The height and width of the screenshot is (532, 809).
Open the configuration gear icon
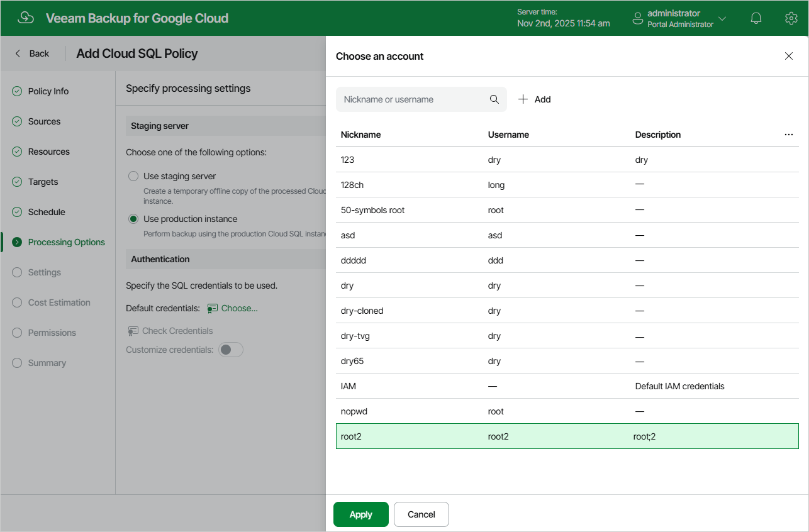click(791, 18)
